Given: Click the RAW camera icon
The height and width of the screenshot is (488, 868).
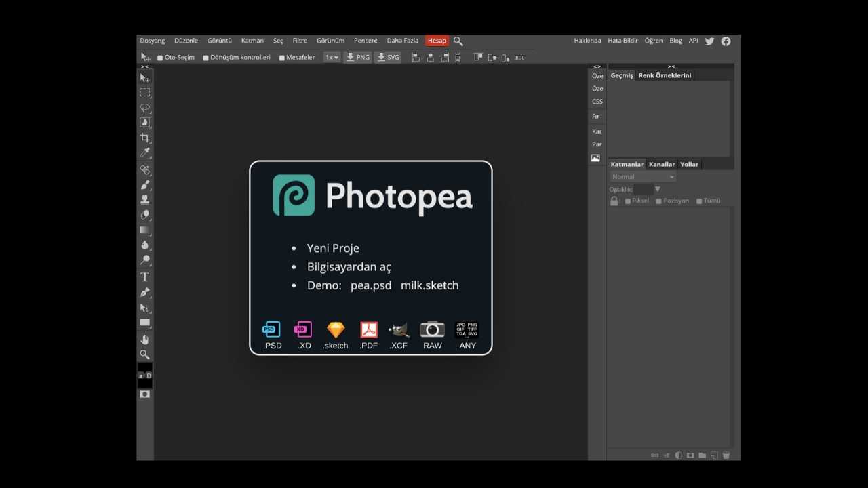Looking at the screenshot, I should tap(433, 330).
